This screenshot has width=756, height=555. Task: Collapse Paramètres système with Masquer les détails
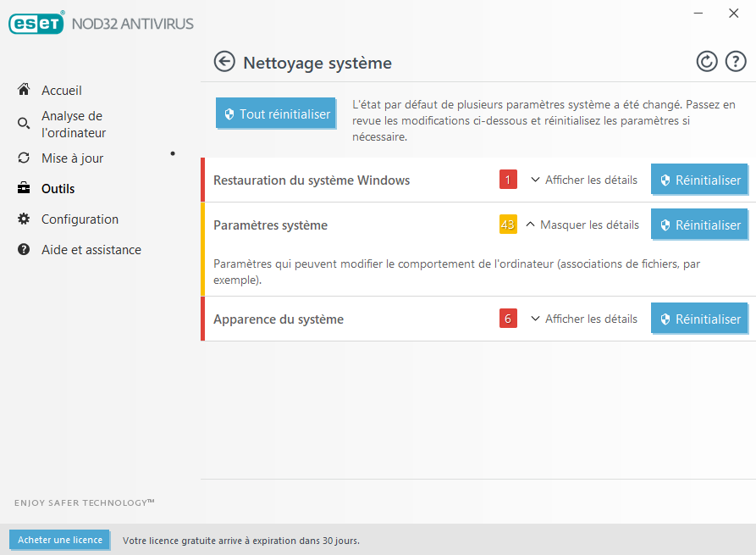click(582, 225)
